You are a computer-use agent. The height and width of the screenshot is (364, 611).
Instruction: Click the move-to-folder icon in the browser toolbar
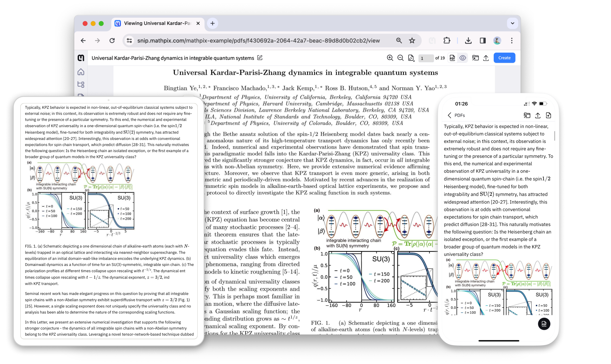pyautogui.click(x=475, y=58)
